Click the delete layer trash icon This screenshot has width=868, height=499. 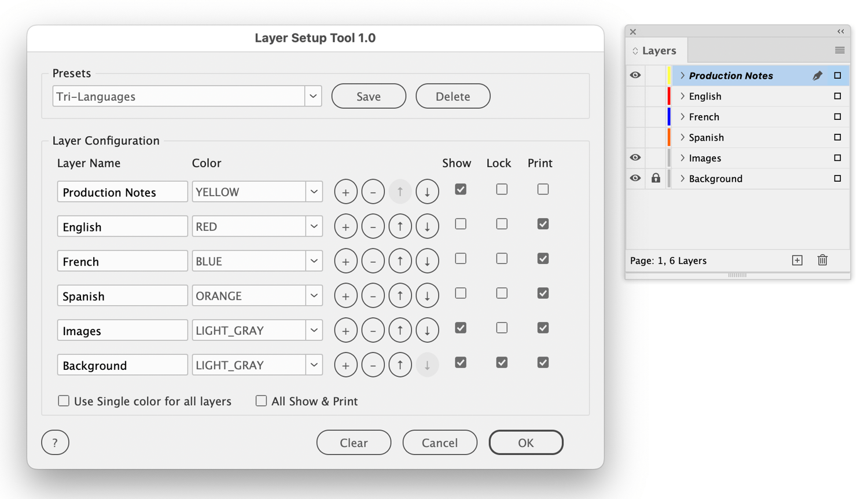click(822, 260)
